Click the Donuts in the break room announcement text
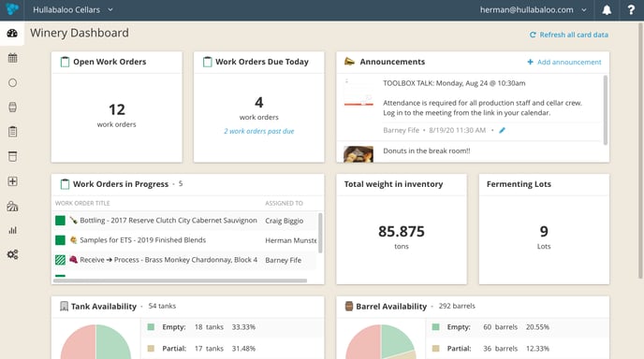Image resolution: width=644 pixels, height=359 pixels. click(x=426, y=151)
